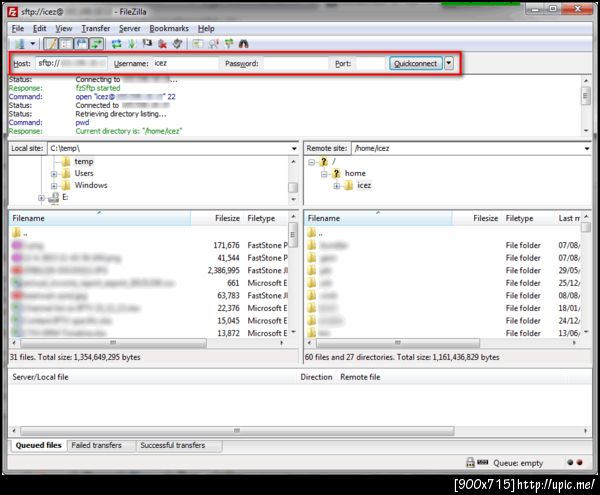This screenshot has height=495, width=600.
Task: Sort local list by Filename column
Action: pos(99,218)
